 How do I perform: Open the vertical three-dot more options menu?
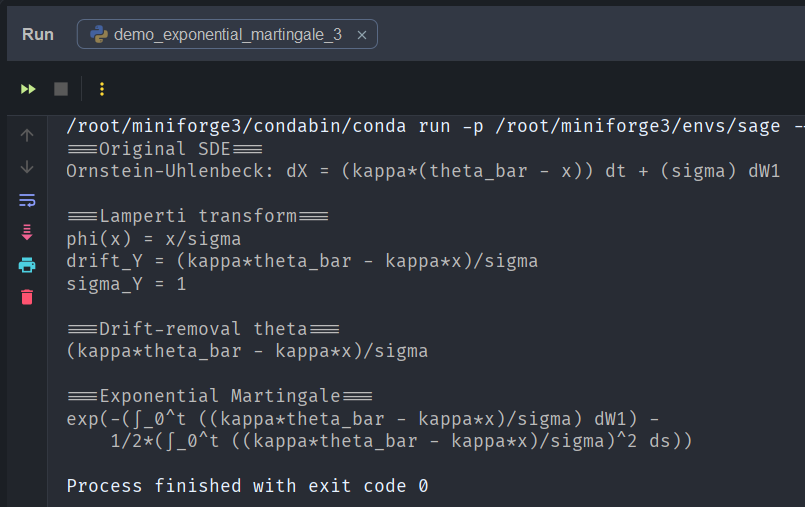(101, 89)
